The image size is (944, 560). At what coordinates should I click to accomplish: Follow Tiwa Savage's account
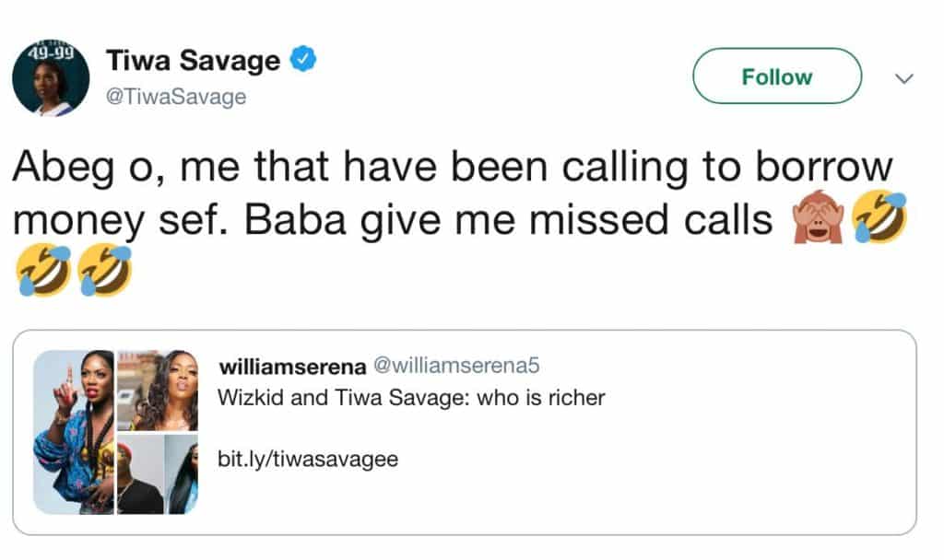[x=776, y=77]
